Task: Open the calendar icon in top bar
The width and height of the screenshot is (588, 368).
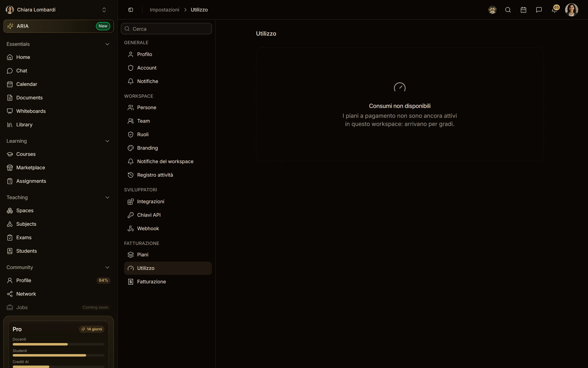Action: coord(523,10)
